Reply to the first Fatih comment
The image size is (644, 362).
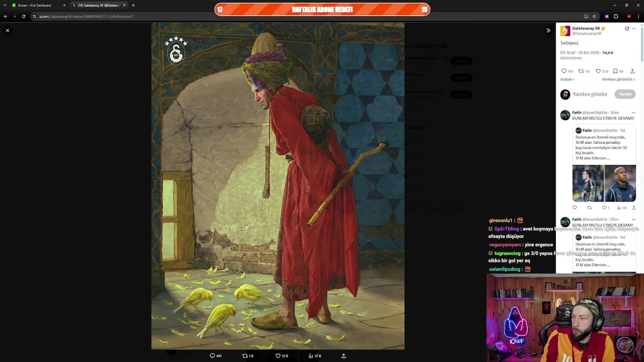coord(575,208)
